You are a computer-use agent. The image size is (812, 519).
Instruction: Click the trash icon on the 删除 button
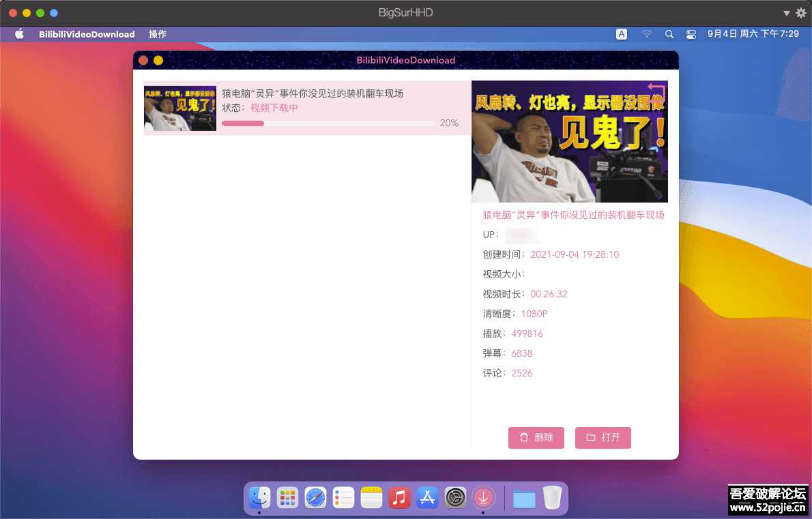525,437
